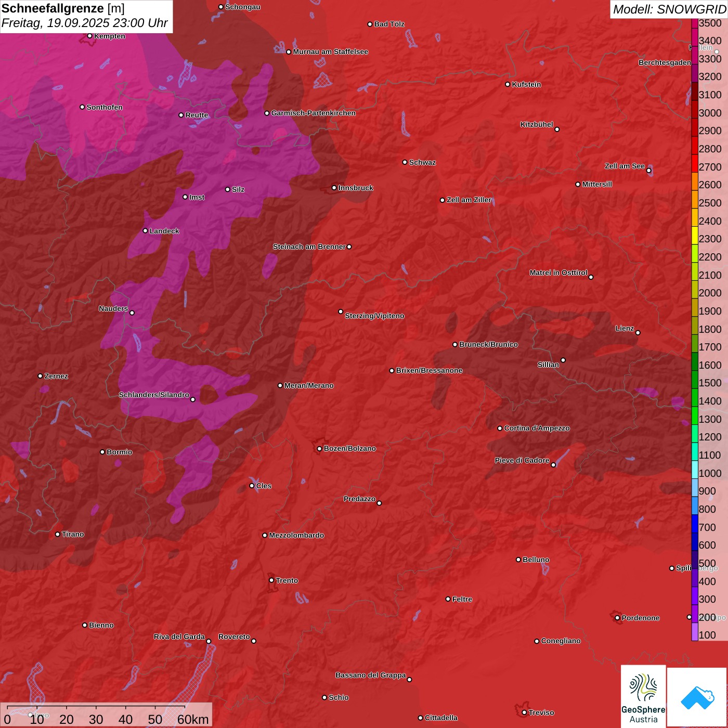The height and width of the screenshot is (728, 728).
Task: Click the Berchtesgaden label
Action: click(665, 63)
